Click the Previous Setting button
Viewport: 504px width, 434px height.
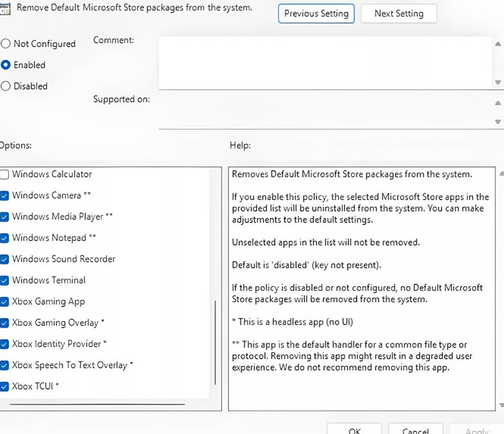point(316,13)
